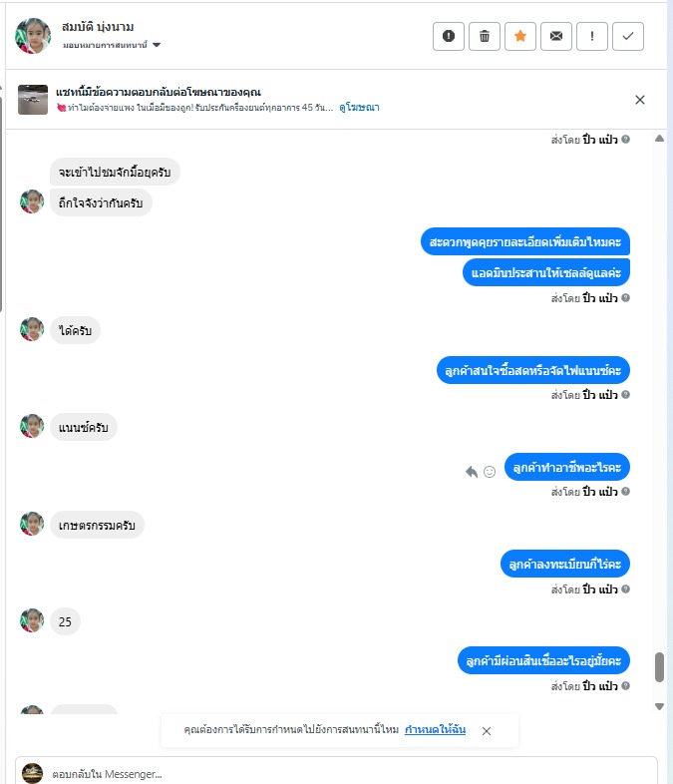The height and width of the screenshot is (784, 673).
Task: Close the assignment prompt notification
Action: click(x=487, y=731)
